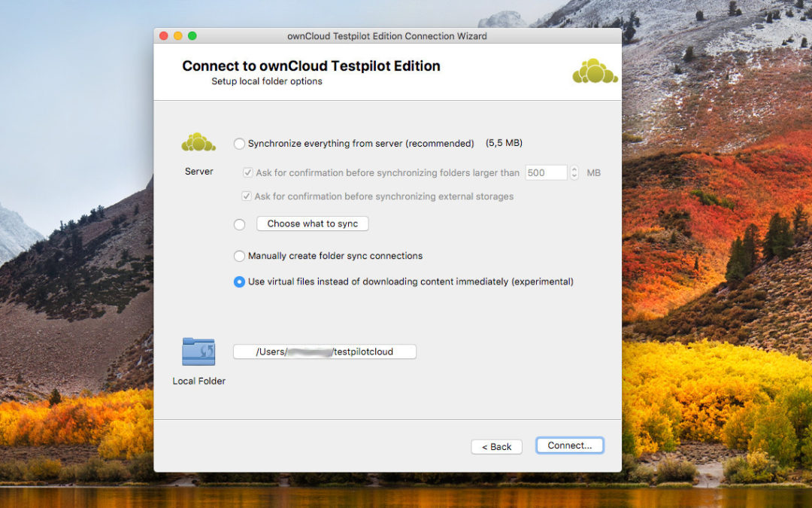The width and height of the screenshot is (812, 508).
Task: Toggle confirmation before synchronizing external storages
Action: click(247, 196)
